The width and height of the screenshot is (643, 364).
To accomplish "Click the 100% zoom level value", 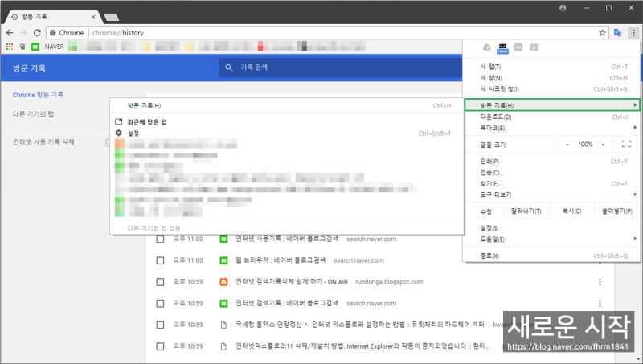I will pyautogui.click(x=585, y=145).
